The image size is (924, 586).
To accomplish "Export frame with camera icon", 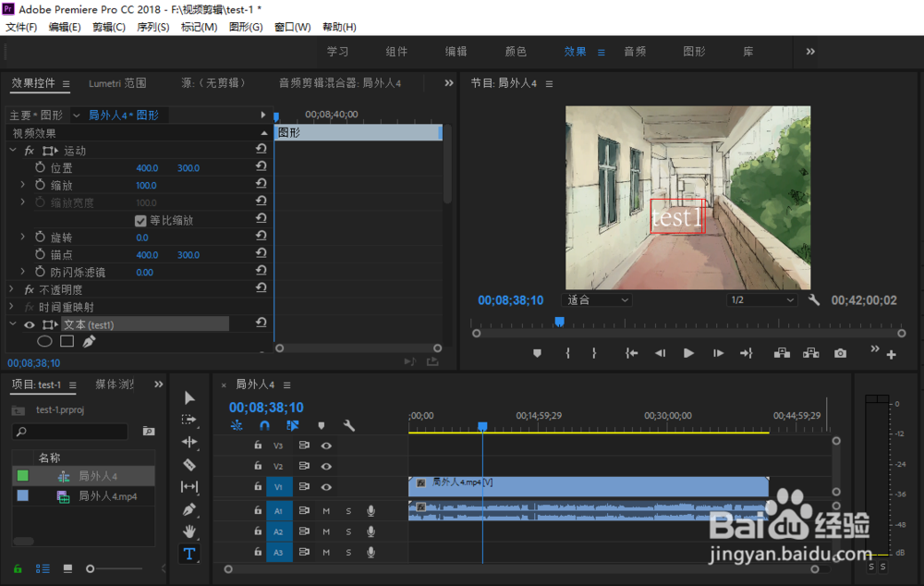I will (x=840, y=353).
